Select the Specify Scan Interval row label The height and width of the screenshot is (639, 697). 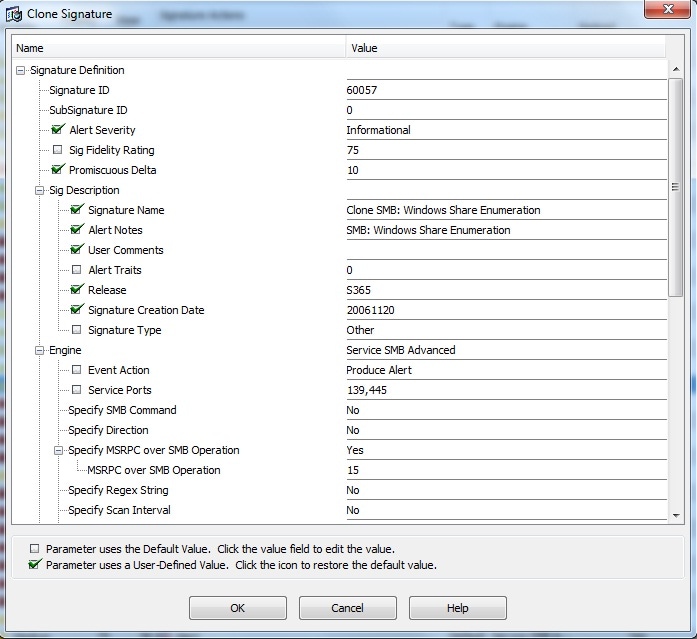(x=119, y=510)
